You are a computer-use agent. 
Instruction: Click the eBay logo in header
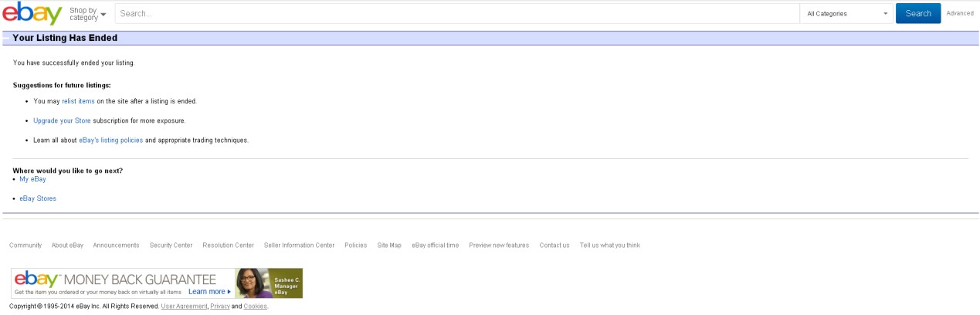(x=32, y=14)
